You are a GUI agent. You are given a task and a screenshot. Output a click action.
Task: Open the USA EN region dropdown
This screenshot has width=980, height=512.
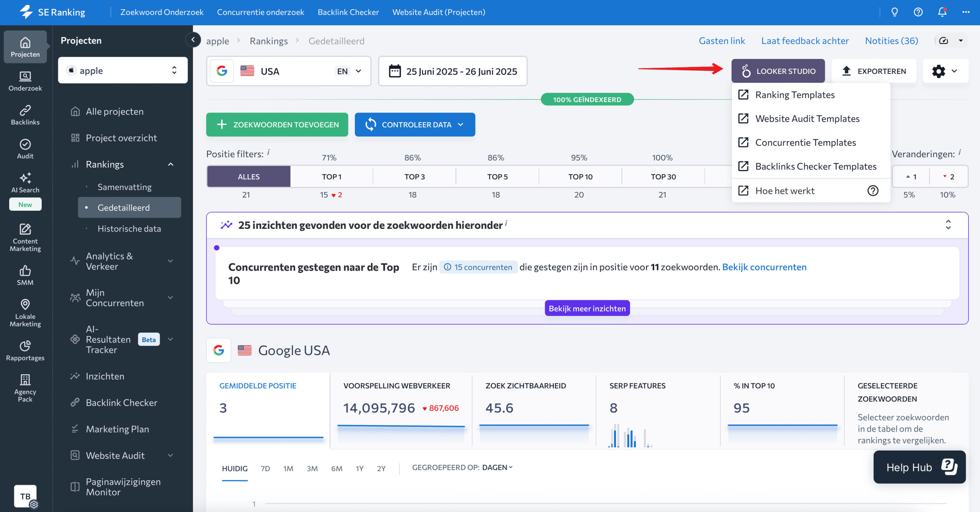(x=289, y=71)
